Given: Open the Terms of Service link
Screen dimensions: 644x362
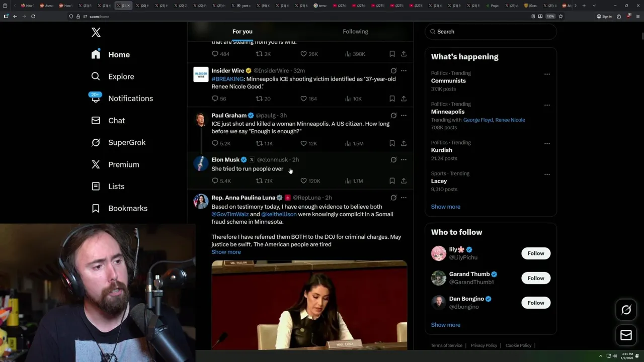Looking at the screenshot, I should pos(446,345).
